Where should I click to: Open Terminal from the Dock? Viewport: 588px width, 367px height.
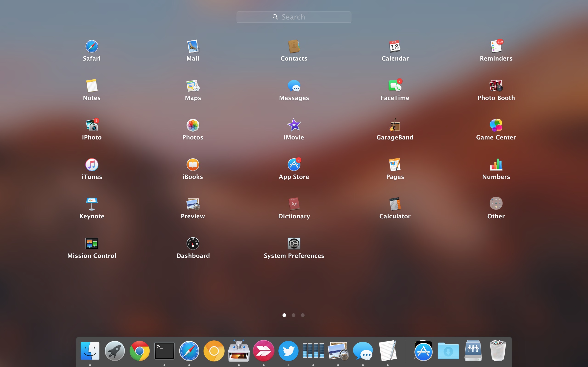pyautogui.click(x=164, y=350)
